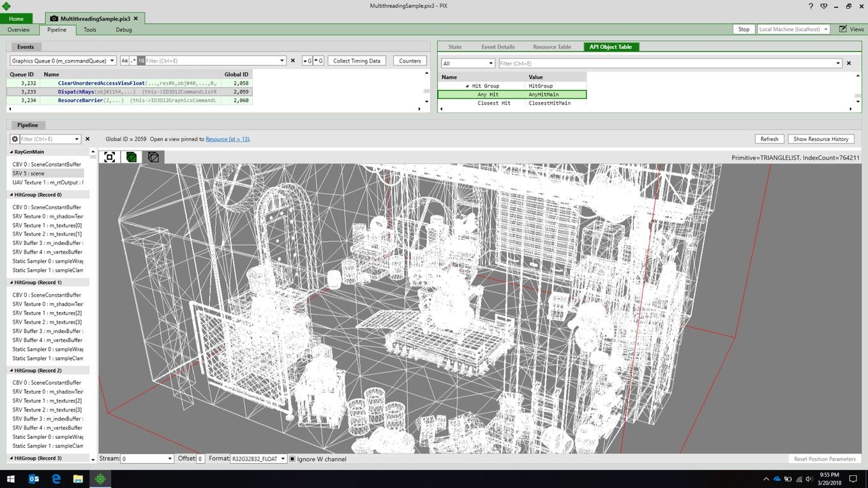The image size is (868, 488).
Task: Go to previous Global ID (up G)
Action: tap(318, 61)
